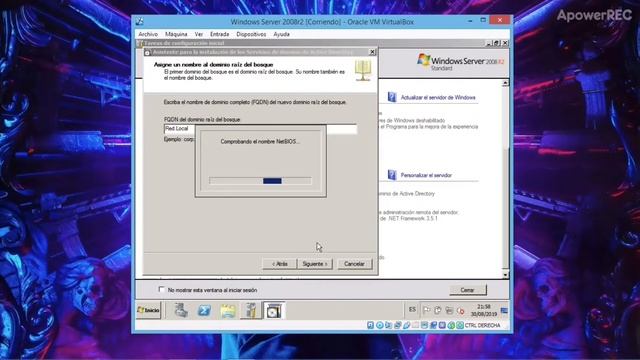Open Windows Explorer folder taskbar icon
The width and height of the screenshot is (640, 360).
click(228, 311)
